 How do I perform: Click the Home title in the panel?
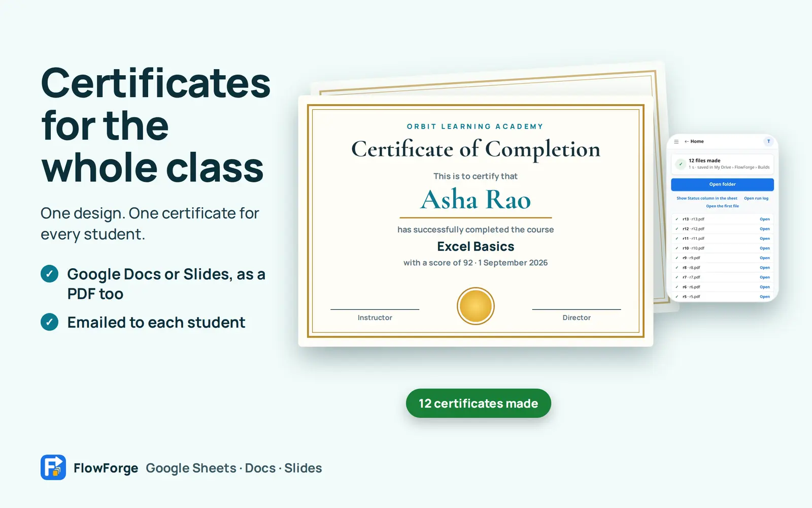click(697, 142)
